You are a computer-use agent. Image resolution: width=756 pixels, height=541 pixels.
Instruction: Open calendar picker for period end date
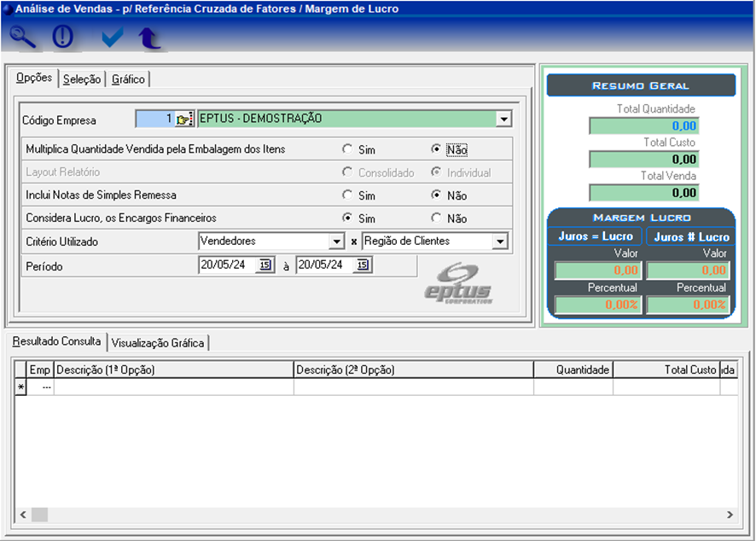362,265
